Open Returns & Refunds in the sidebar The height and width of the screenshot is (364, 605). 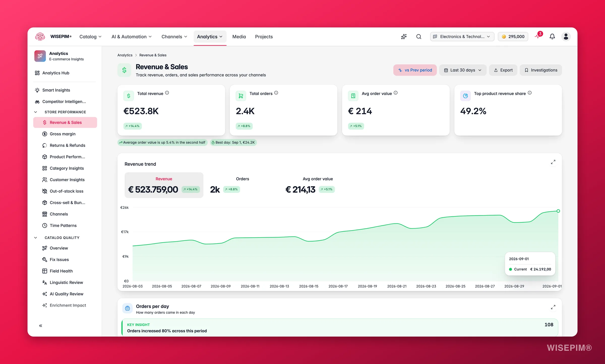[x=65, y=145]
